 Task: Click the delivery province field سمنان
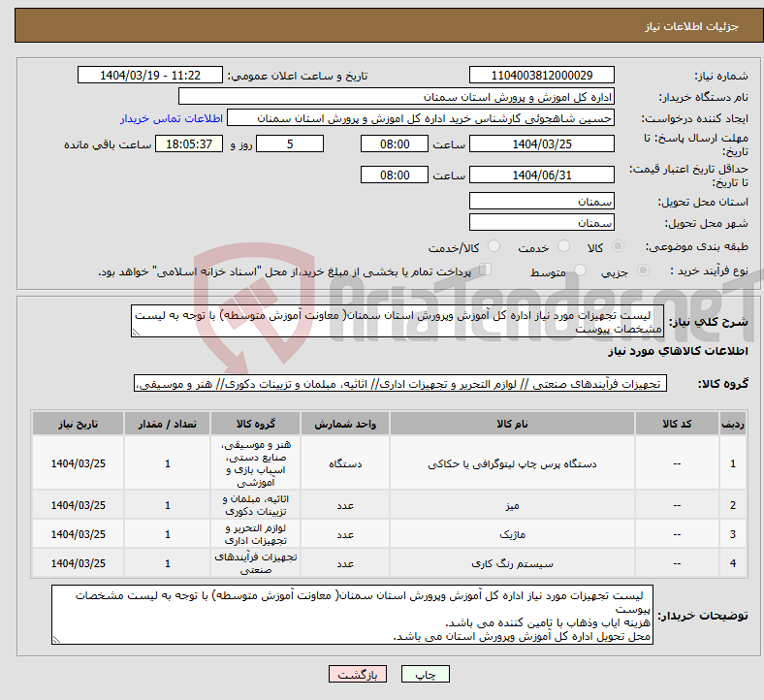tap(541, 201)
